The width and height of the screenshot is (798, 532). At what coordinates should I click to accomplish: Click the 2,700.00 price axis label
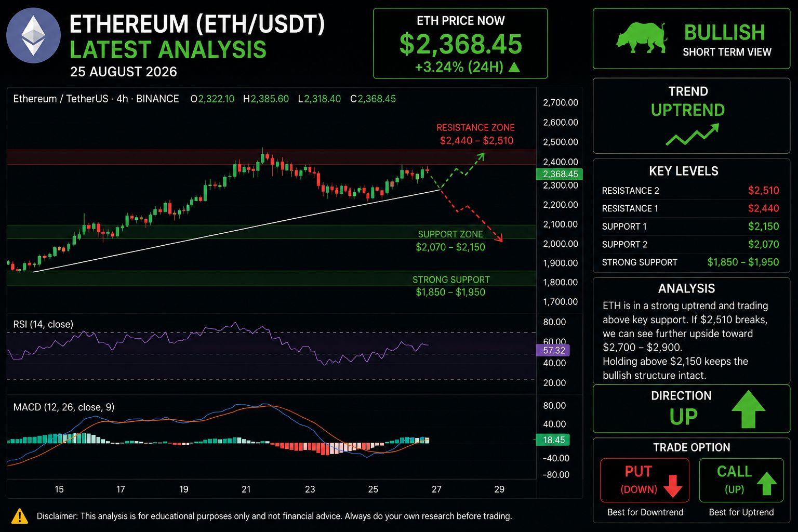(560, 103)
